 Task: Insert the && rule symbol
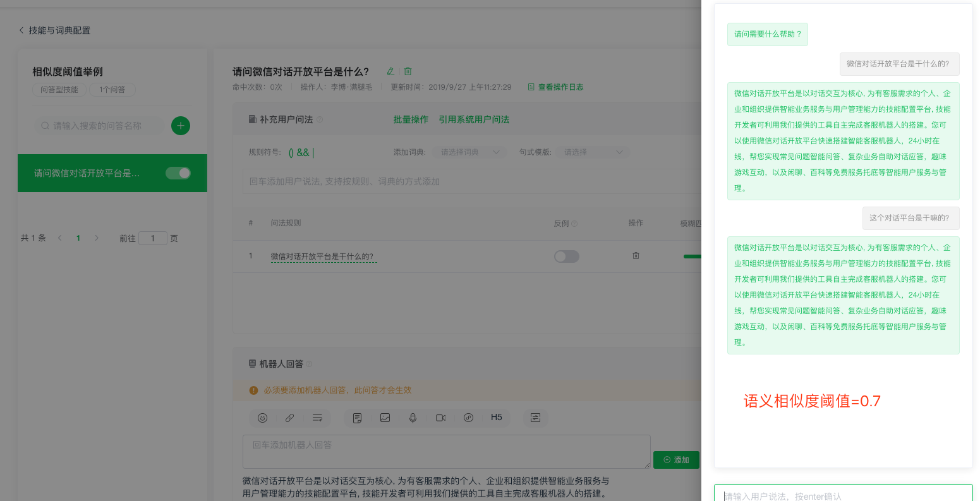click(x=303, y=152)
